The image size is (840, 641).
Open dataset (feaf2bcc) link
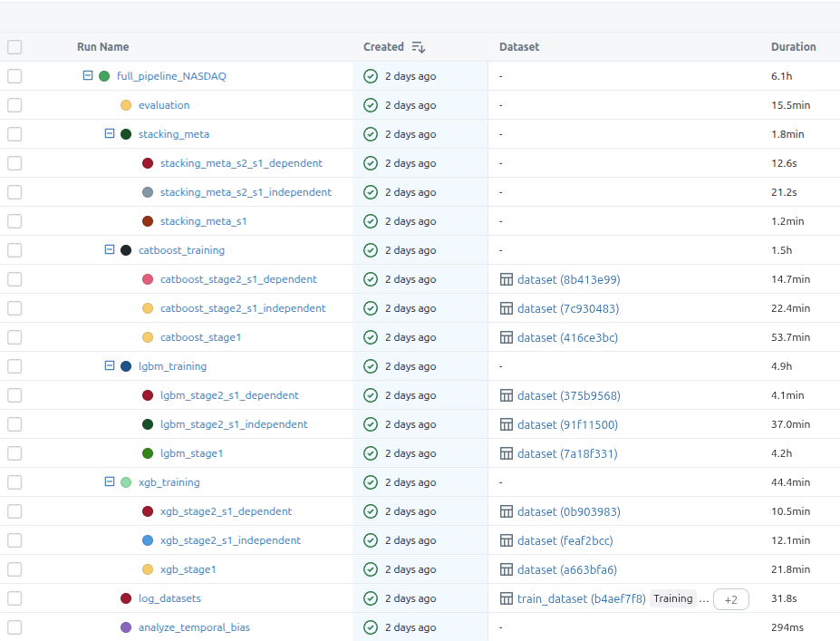pos(565,540)
